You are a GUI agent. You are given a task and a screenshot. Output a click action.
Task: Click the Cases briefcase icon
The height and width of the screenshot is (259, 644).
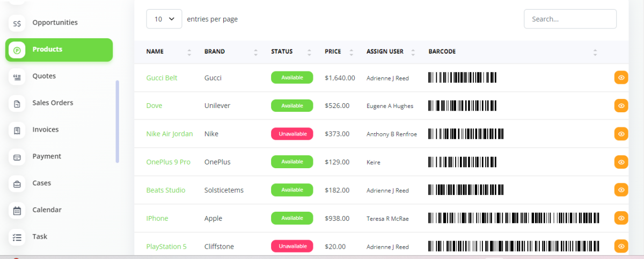[17, 184]
